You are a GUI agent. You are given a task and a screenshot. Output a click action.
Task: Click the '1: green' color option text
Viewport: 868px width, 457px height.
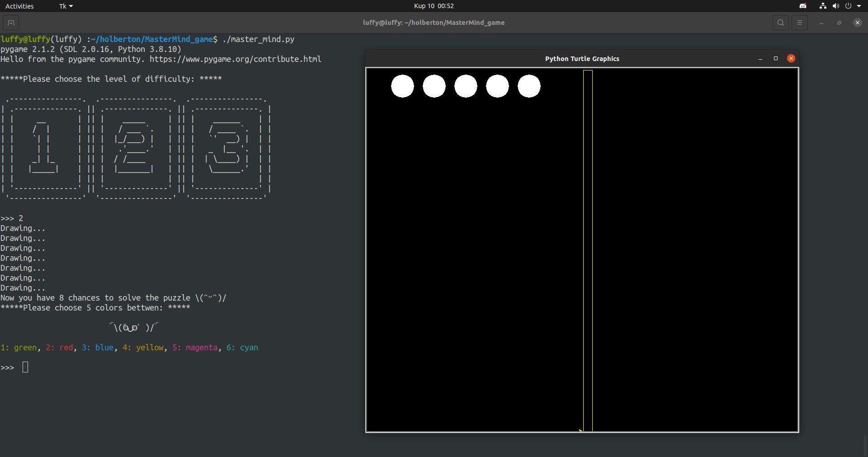19,348
